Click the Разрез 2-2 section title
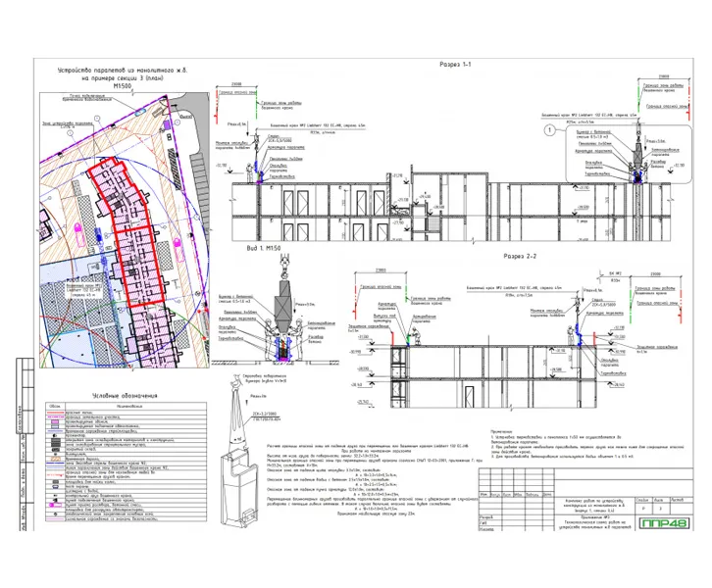 520,256
